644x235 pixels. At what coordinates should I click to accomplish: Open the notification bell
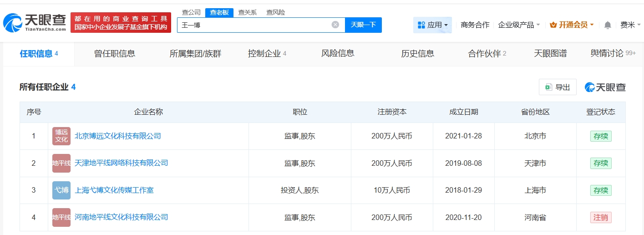pyautogui.click(x=608, y=25)
